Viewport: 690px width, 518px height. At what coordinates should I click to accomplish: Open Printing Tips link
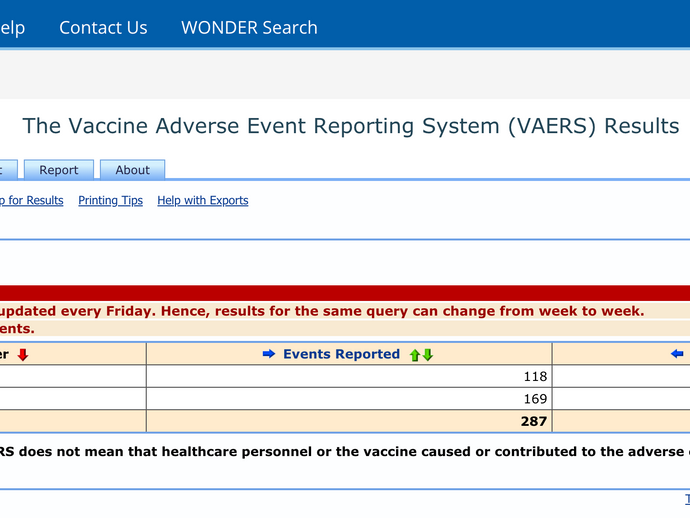click(x=110, y=200)
